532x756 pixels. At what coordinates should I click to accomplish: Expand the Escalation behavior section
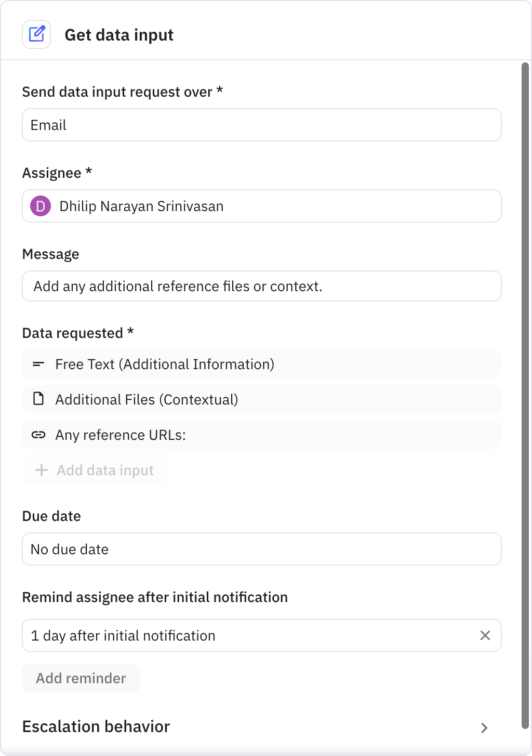[x=96, y=726]
